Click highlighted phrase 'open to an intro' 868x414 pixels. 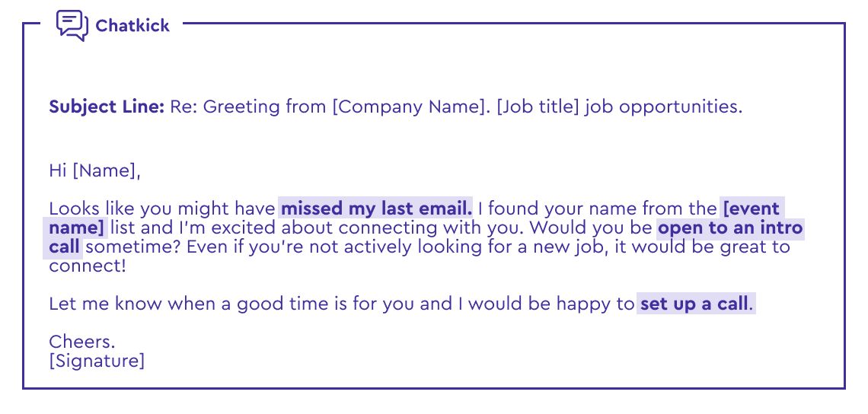point(730,228)
